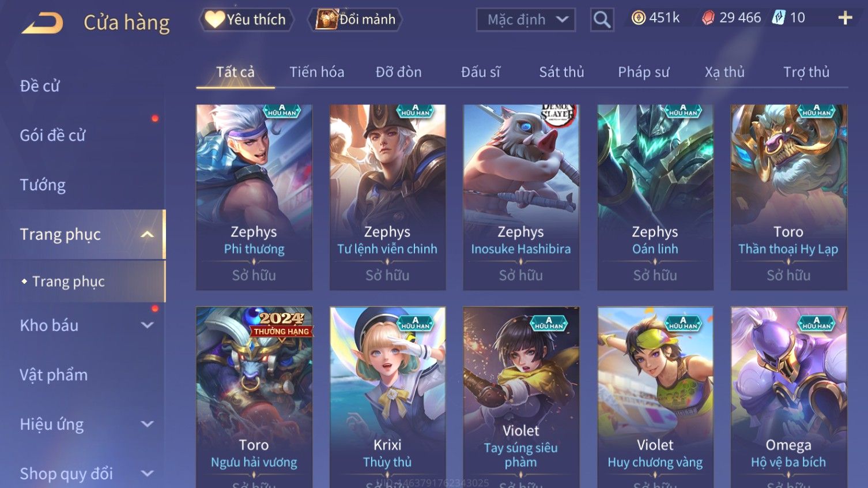Select the Tiến hóa tab
Viewport: 868px width, 488px height.
pos(316,72)
